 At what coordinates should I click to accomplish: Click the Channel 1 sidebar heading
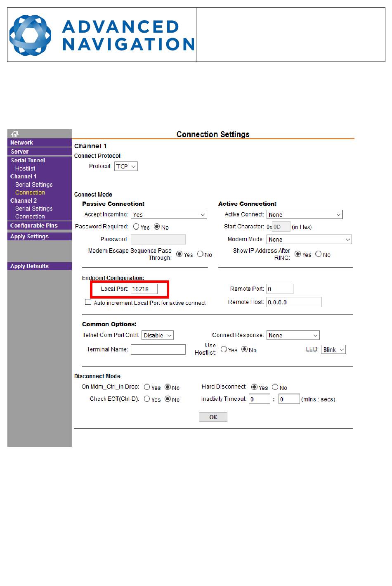coord(24,176)
